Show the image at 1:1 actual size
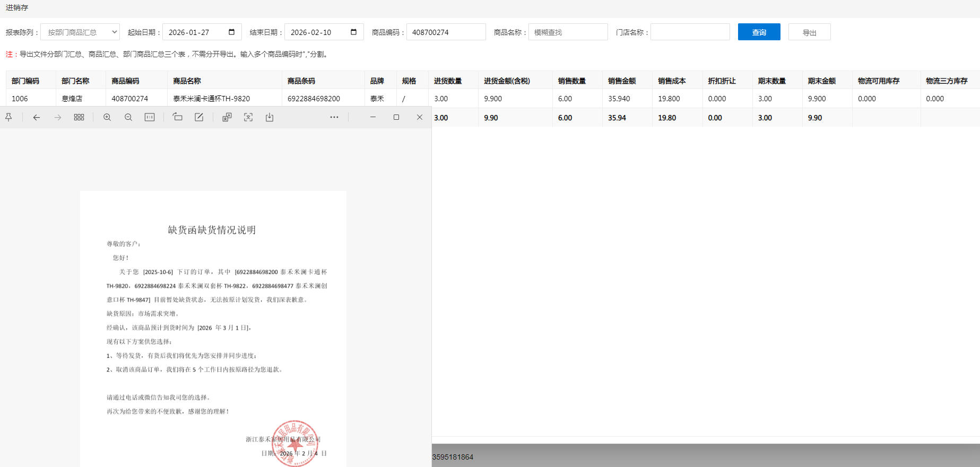Image resolution: width=980 pixels, height=467 pixels. click(x=150, y=117)
